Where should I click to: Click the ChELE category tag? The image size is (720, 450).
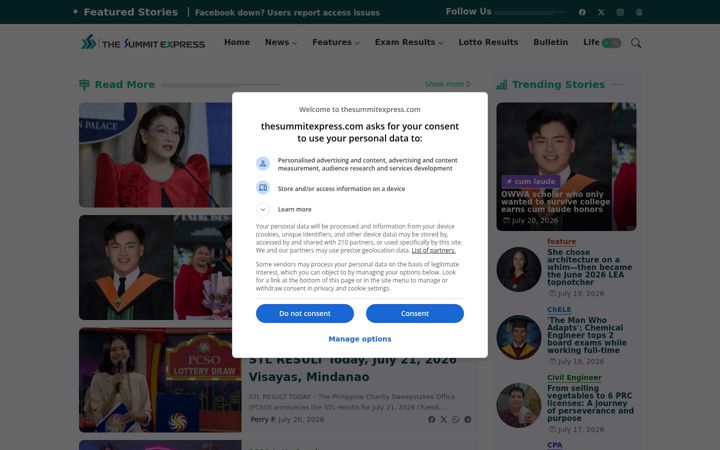coord(559,309)
